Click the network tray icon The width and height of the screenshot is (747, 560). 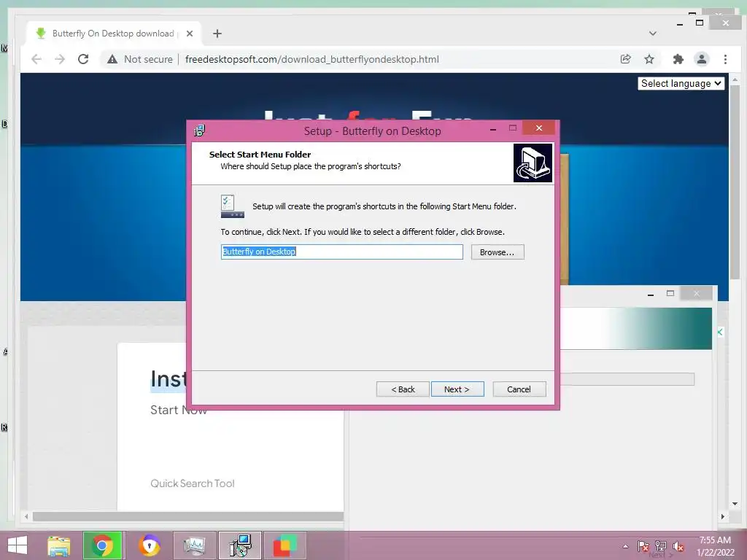[661, 546]
